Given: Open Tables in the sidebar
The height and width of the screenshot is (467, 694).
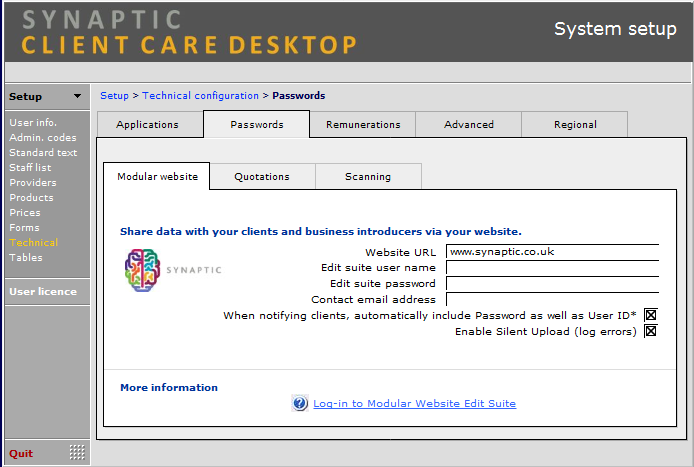Looking at the screenshot, I should coord(26,258).
